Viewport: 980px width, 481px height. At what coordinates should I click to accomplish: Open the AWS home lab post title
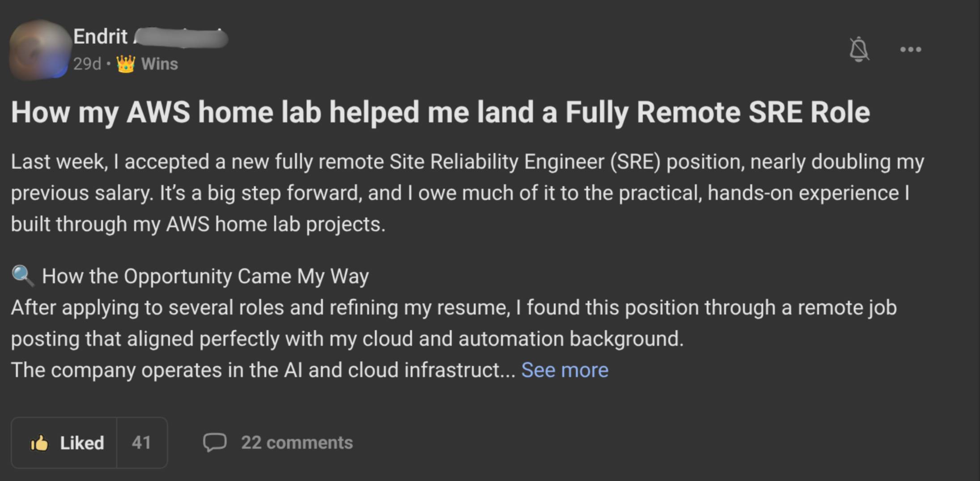point(441,112)
